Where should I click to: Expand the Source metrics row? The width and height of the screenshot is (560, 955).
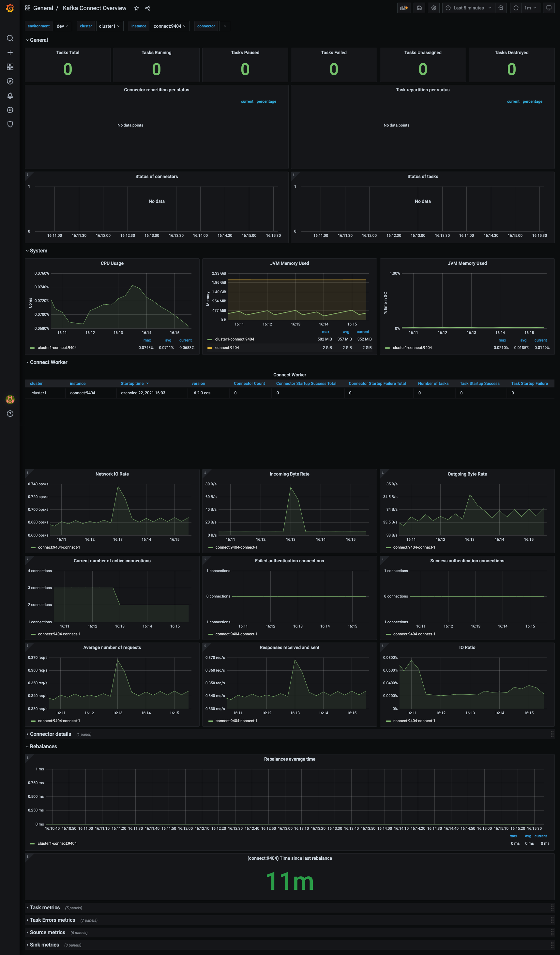click(x=45, y=932)
